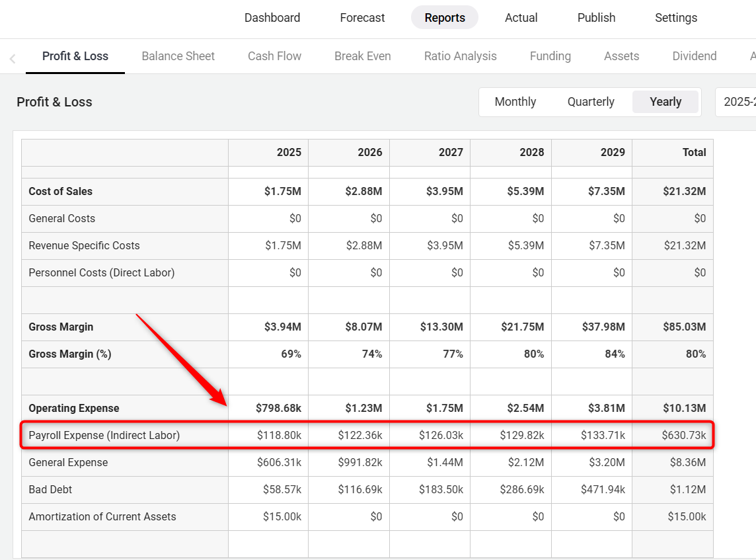Switch to the Funding tab
Screen dimensions: 756x560
point(550,56)
